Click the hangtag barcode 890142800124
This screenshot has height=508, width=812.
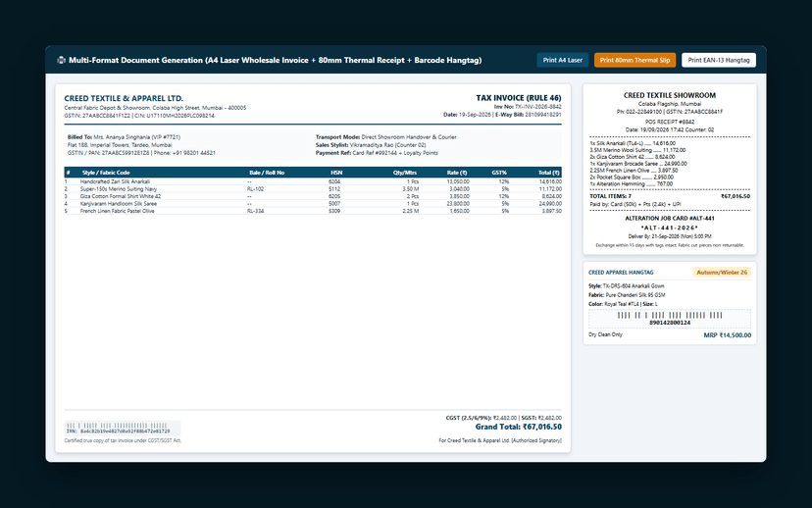(x=670, y=319)
